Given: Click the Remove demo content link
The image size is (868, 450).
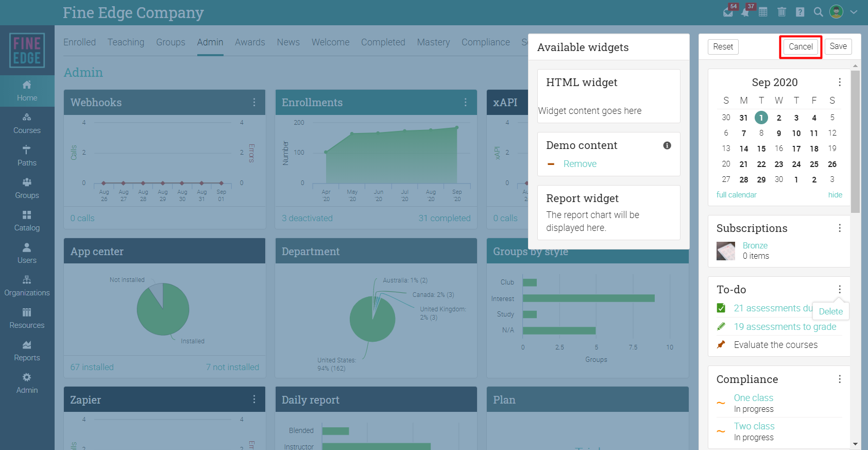Looking at the screenshot, I should click(580, 164).
